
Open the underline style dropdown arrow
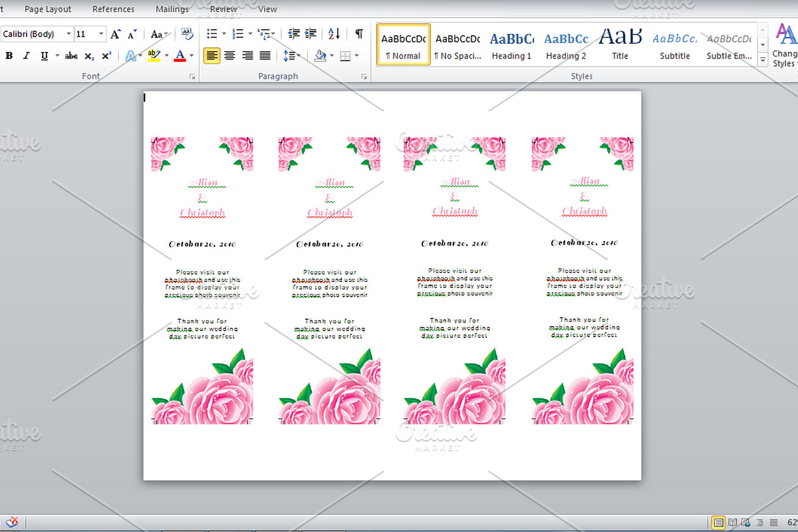coord(57,56)
